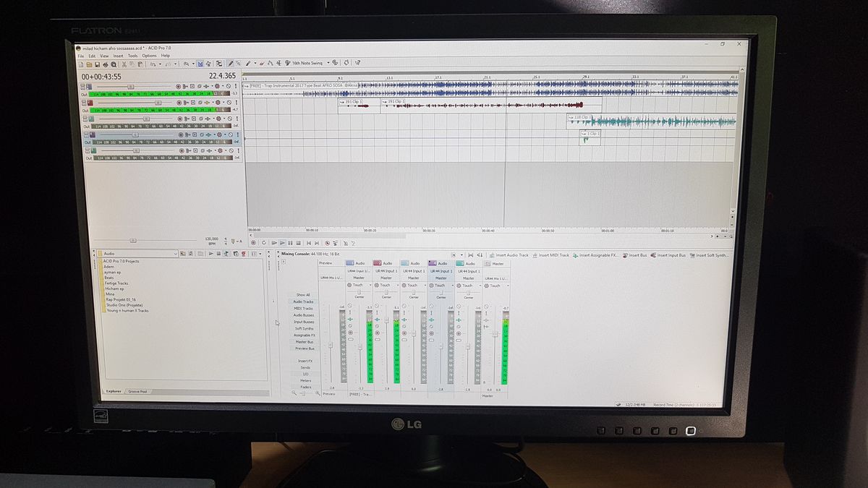Click Go to End transport button
This screenshot has width=868, height=488.
click(317, 243)
